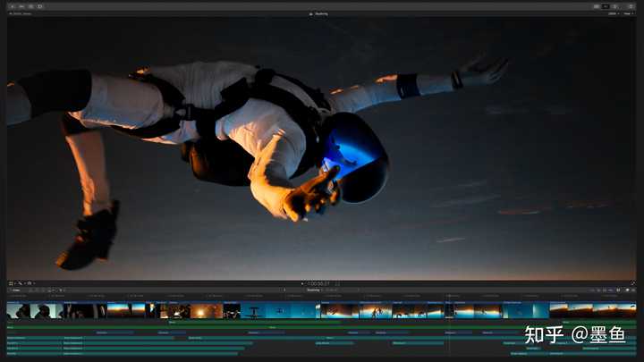The height and width of the screenshot is (362, 644).
Task: Open the Import Media window
Action: click(13, 6)
